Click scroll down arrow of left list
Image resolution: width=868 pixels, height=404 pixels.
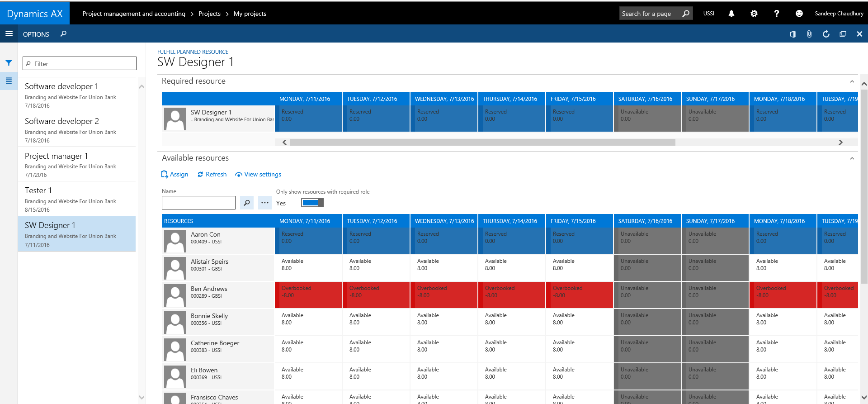(x=142, y=397)
